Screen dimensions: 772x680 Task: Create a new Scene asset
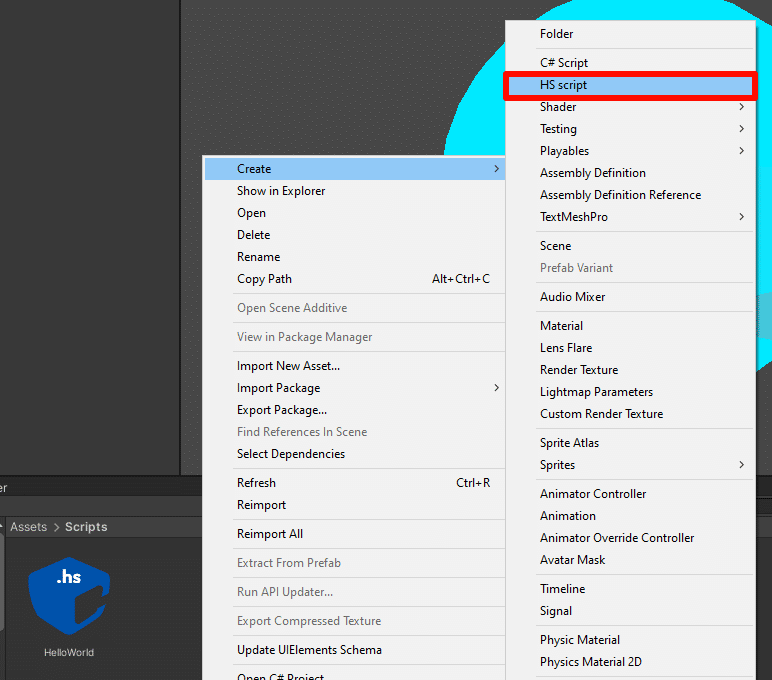630,246
